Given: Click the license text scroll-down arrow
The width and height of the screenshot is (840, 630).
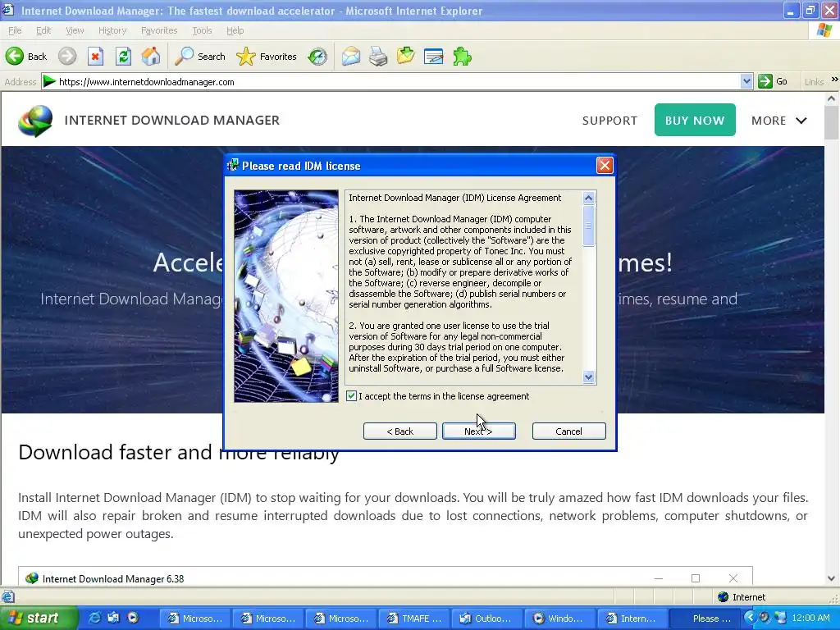Looking at the screenshot, I should 588,377.
